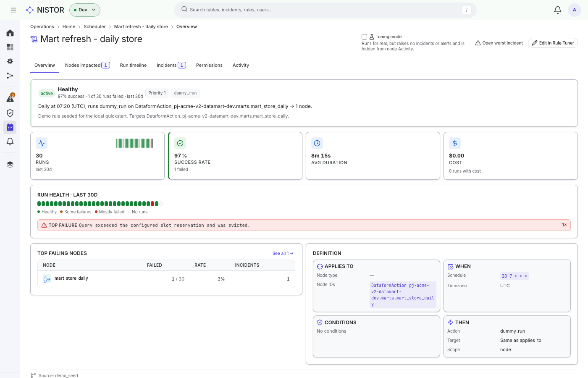Expand the Dev environment dropdown
Viewport: 588px width, 378px height.
point(85,10)
